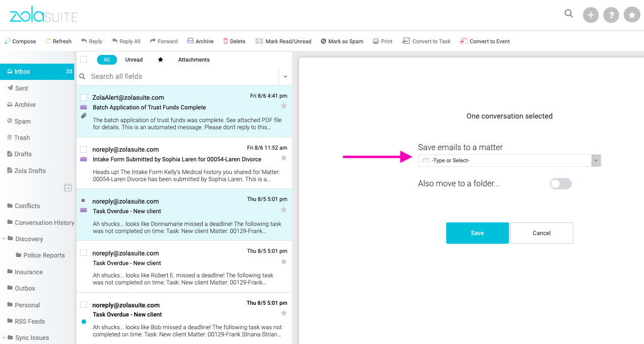
Task: Check the Intake Form email checkbox
Action: (x=83, y=149)
